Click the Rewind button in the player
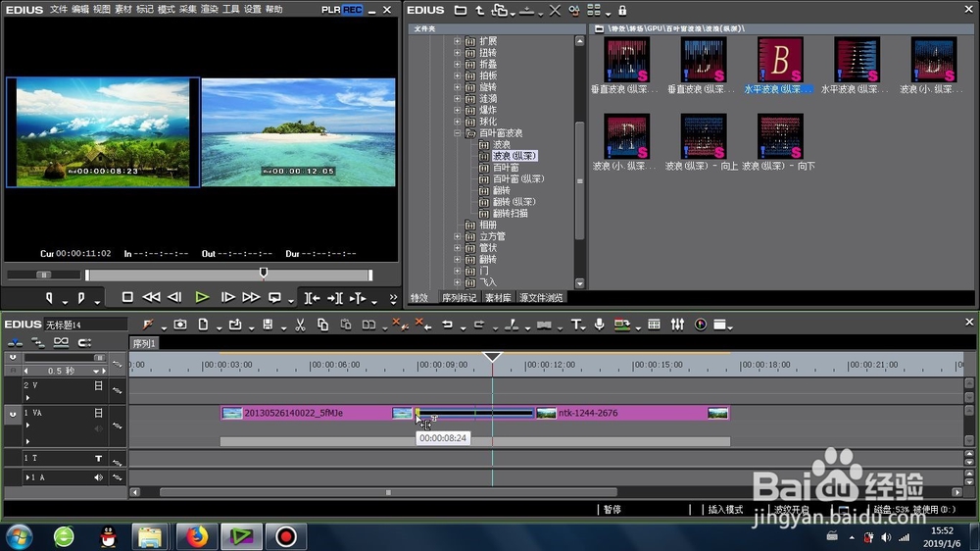 tap(151, 297)
